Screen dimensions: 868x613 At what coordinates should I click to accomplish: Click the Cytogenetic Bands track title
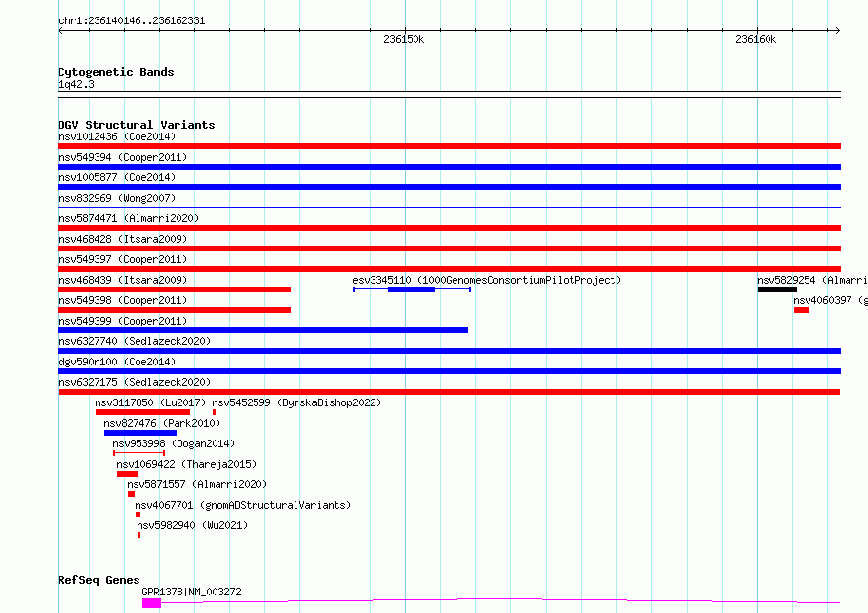pos(116,72)
